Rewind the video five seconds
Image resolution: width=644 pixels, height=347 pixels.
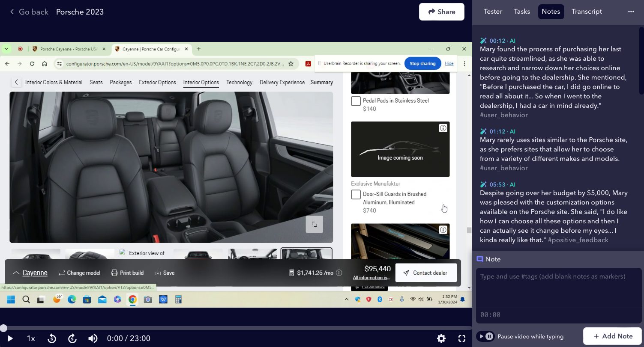(x=52, y=338)
